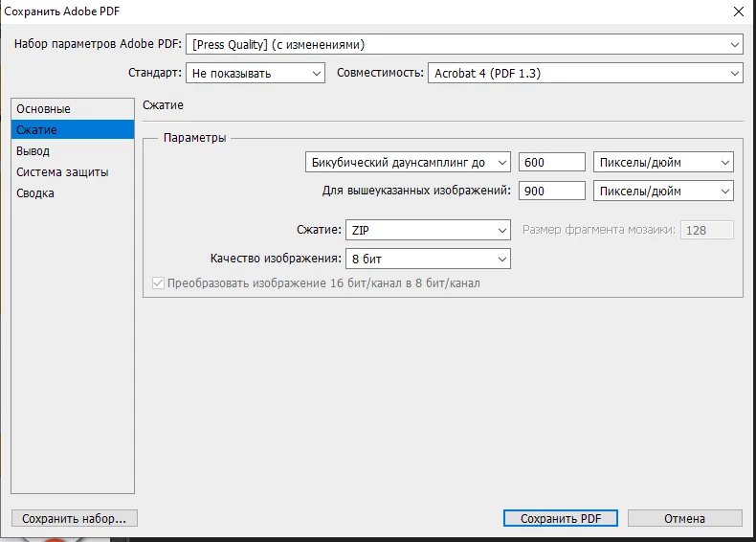756x542 pixels.
Task: Toggle the 16 бит/канал conversion checkbox
Action: 158,283
